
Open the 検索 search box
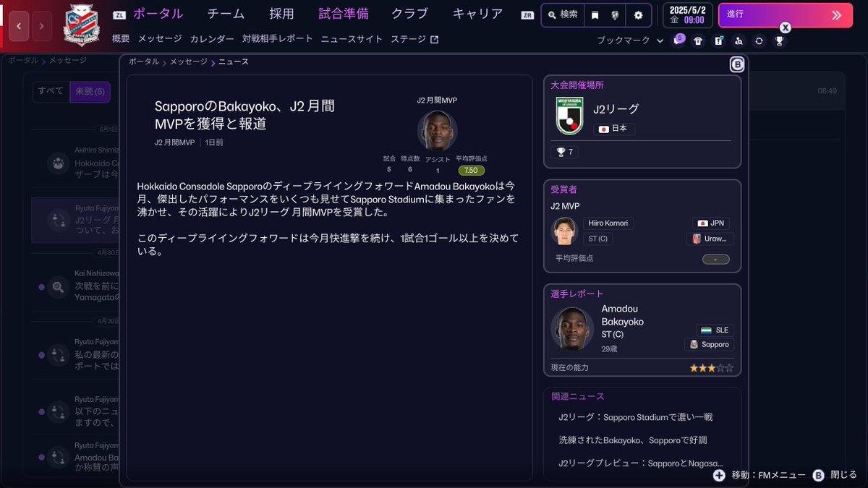[x=562, y=14]
